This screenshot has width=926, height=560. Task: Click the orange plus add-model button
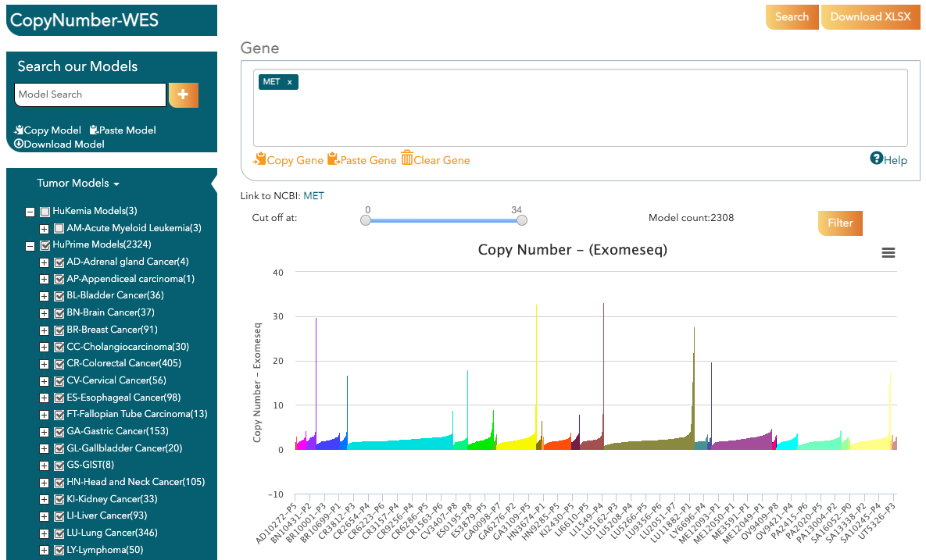tap(183, 95)
